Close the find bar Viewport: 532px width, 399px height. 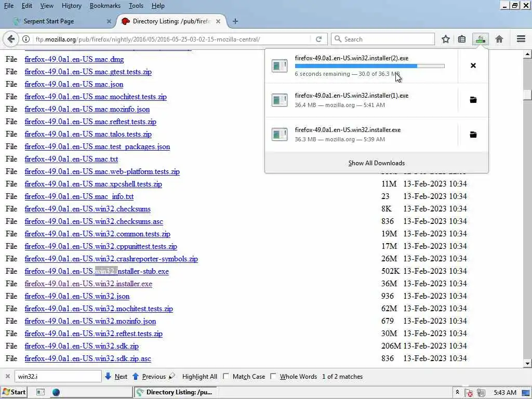tap(7, 376)
